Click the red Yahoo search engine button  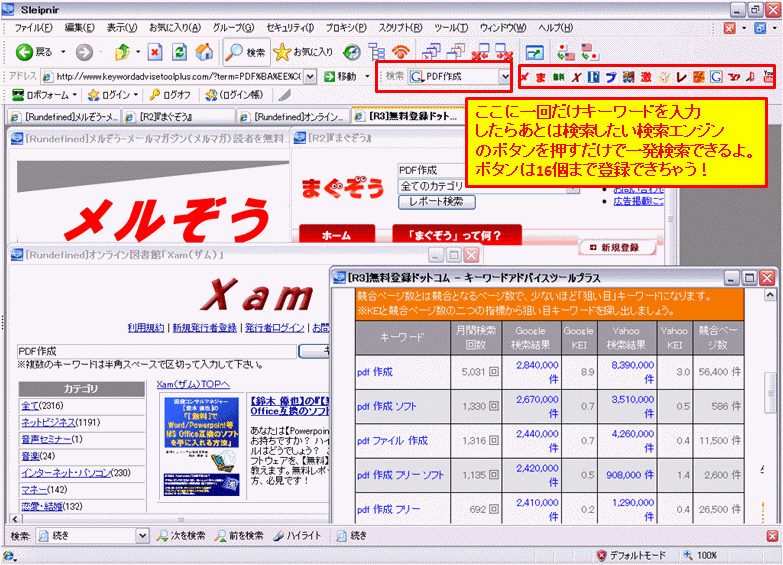[734, 77]
